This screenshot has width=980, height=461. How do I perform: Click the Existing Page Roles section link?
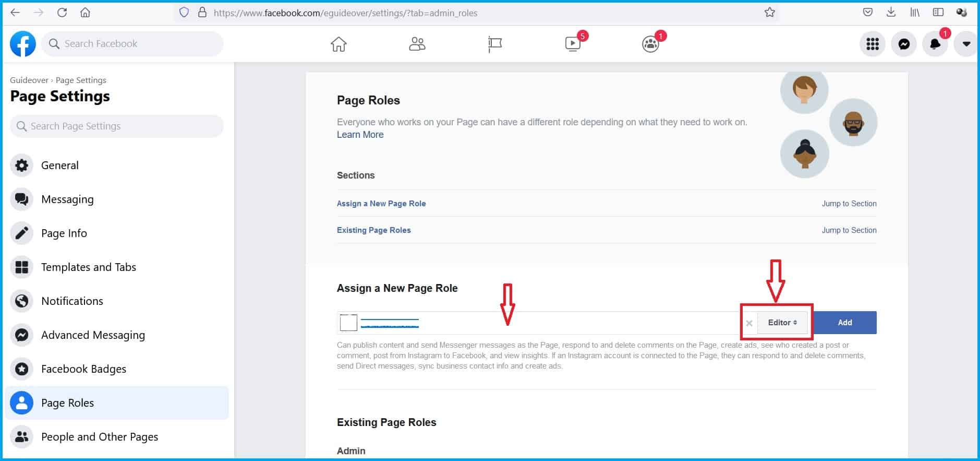tap(374, 230)
